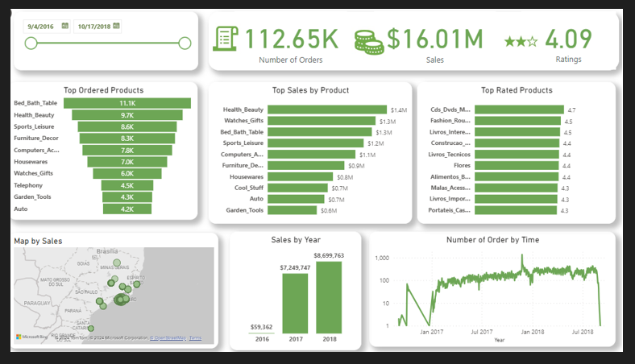This screenshot has height=364, width=635.
Task: Select the Minas Gerais bubble on the map
Action: 117,263
